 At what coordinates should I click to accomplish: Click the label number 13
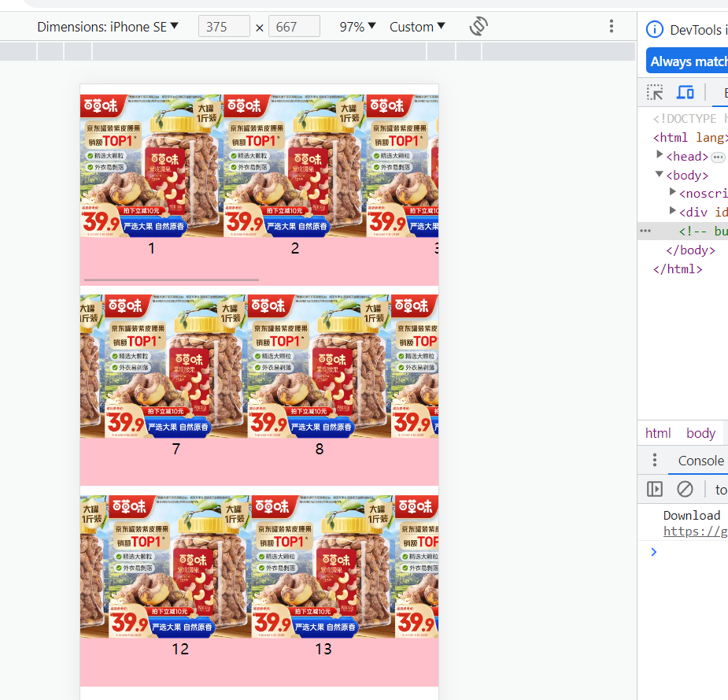point(323,649)
